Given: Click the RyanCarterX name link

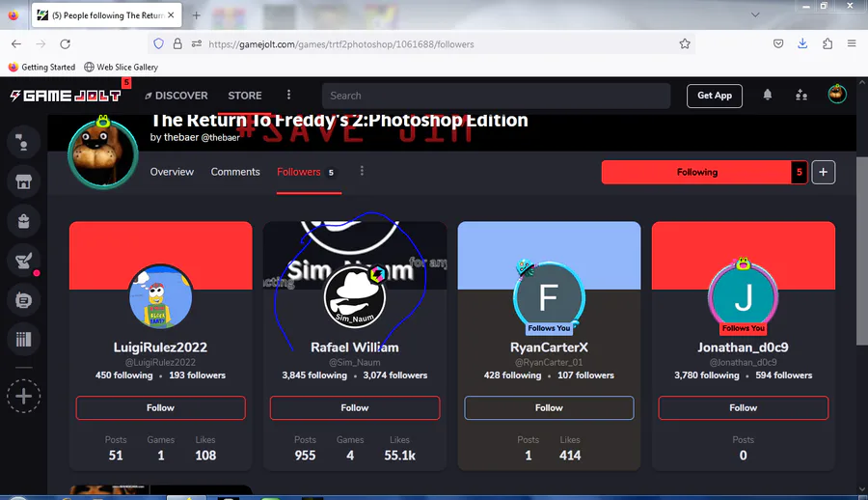Looking at the screenshot, I should 549,347.
